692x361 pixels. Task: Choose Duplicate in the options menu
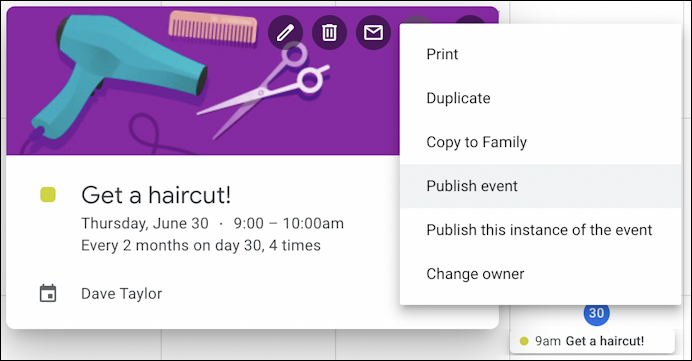(x=541, y=98)
